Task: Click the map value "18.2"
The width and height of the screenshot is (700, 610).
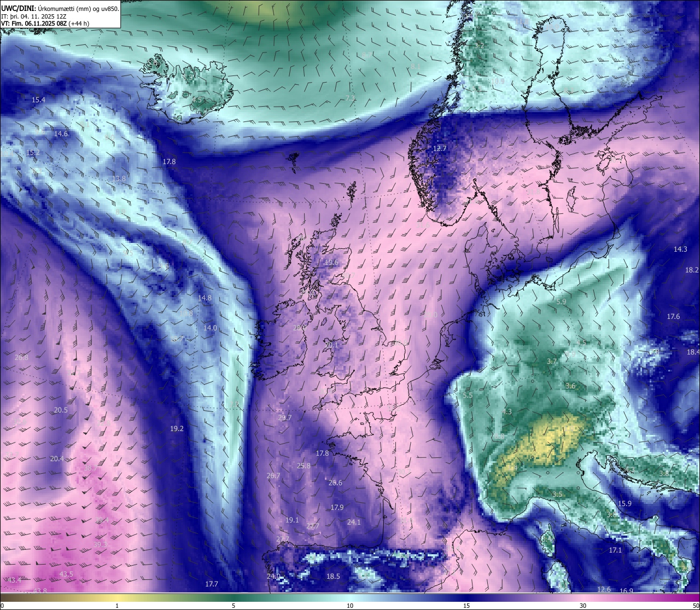Action: click(x=692, y=270)
